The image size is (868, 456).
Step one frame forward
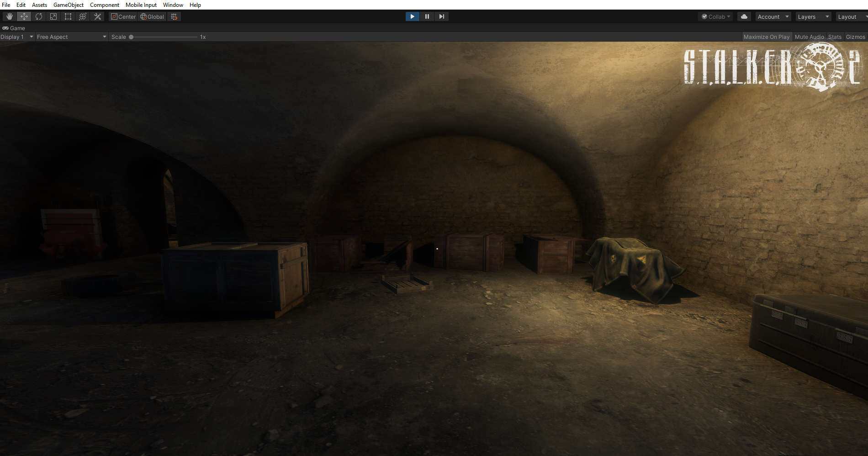tap(441, 16)
